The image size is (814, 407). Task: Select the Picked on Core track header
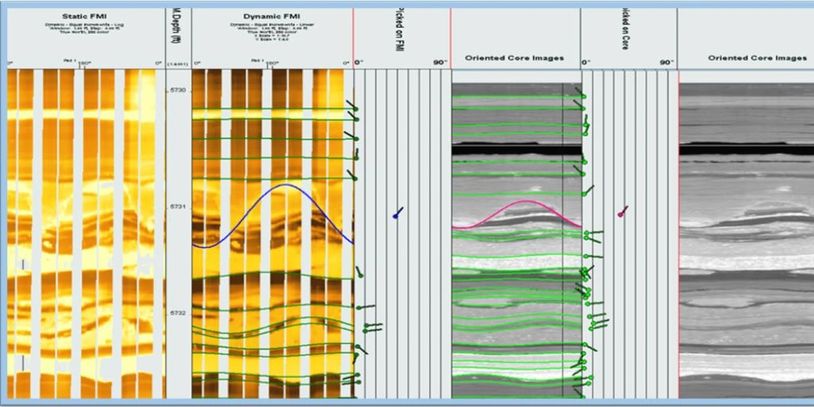625,30
